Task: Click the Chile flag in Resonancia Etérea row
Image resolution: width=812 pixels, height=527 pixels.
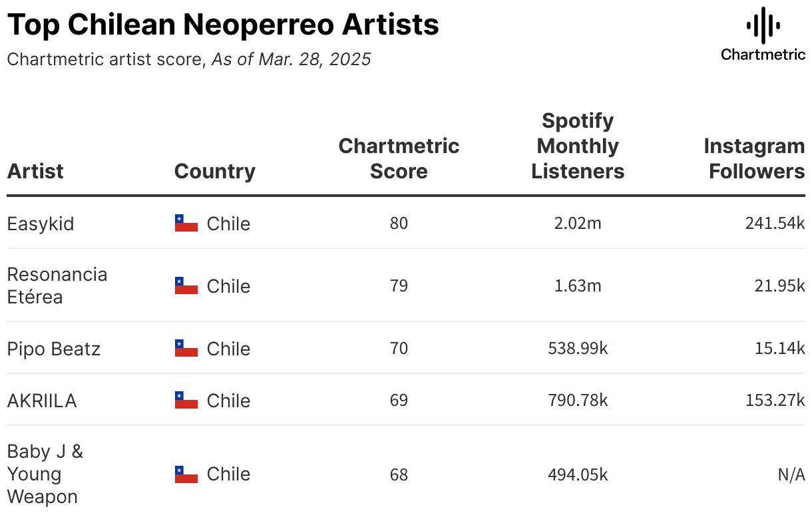Action: (186, 285)
